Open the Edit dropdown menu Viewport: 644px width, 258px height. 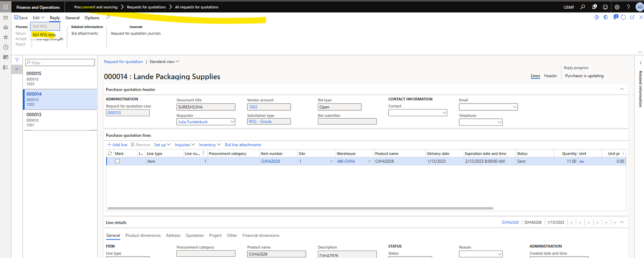click(39, 18)
